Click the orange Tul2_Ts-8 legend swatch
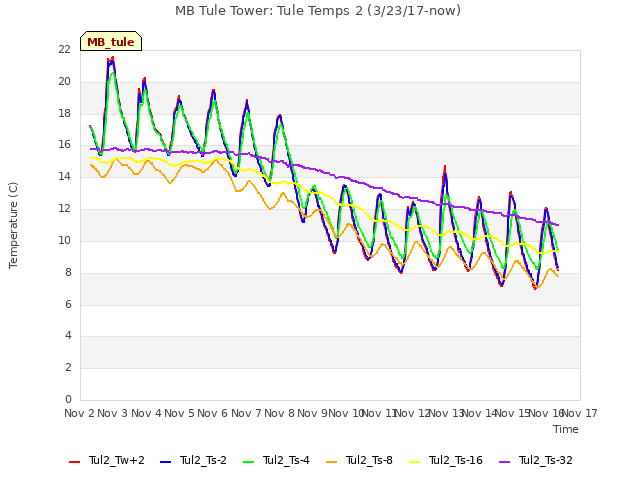 point(331,462)
